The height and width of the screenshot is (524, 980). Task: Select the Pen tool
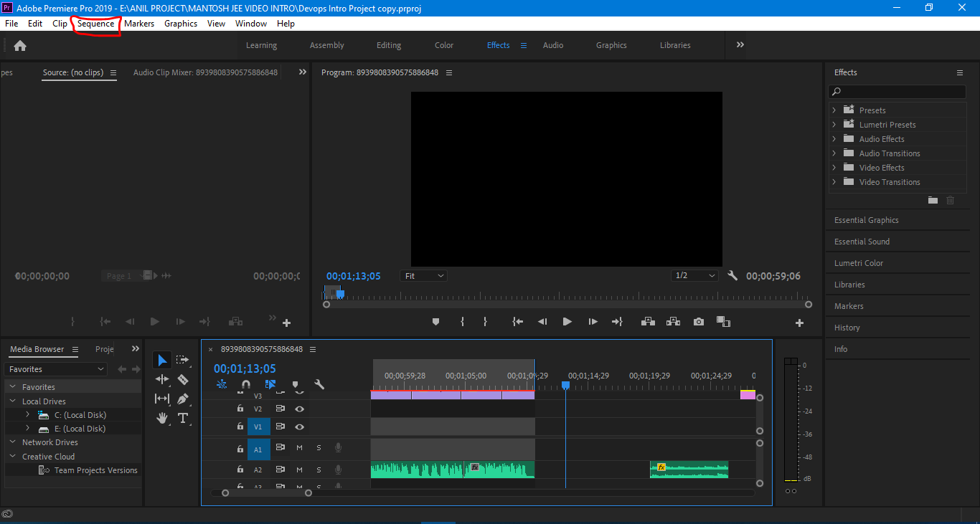click(x=182, y=399)
